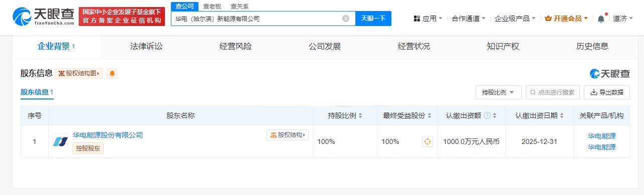
Task: Expand the 企业级产品 dropdown
Action: point(515,18)
